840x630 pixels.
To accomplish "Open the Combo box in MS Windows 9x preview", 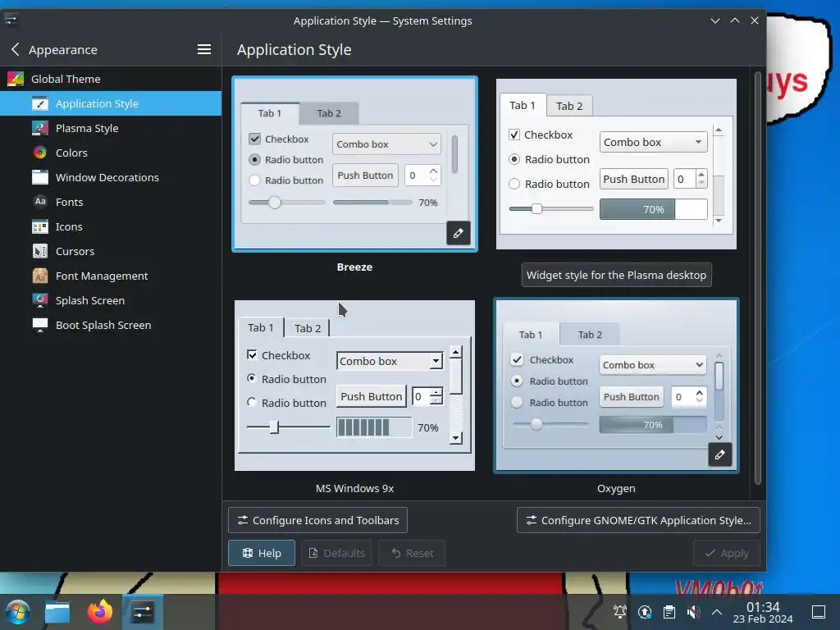I will (390, 361).
